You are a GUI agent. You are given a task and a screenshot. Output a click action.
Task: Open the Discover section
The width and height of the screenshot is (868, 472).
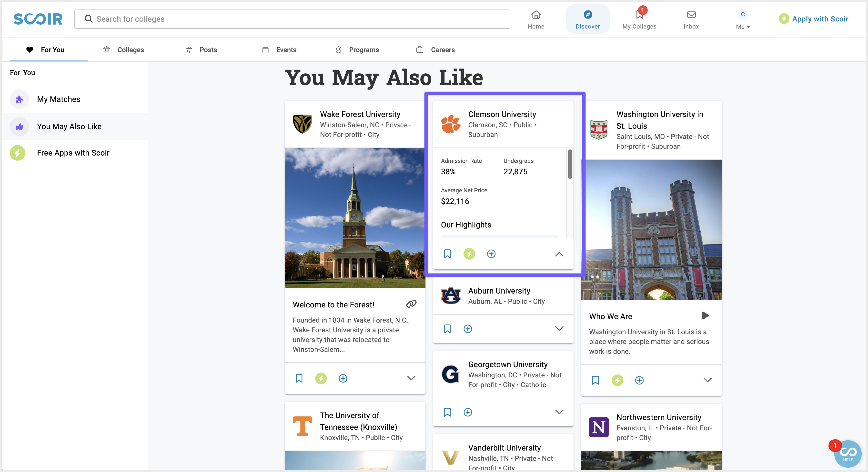588,19
